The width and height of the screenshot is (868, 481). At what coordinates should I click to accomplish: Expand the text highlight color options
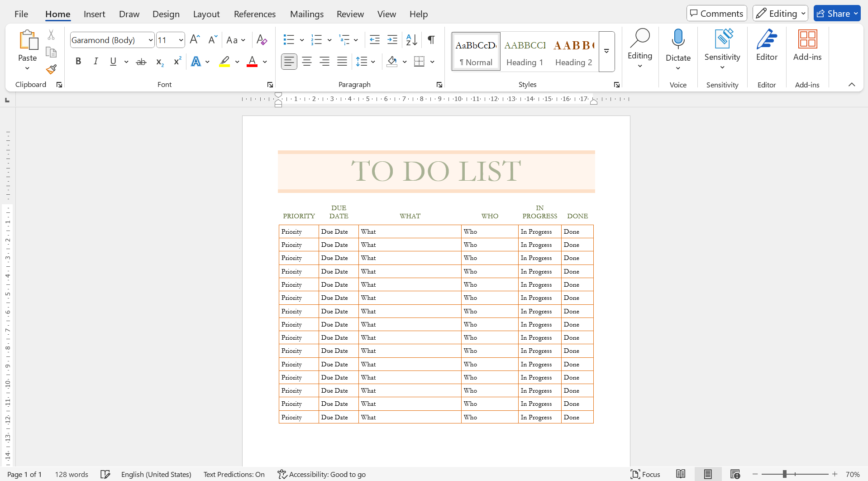click(237, 61)
